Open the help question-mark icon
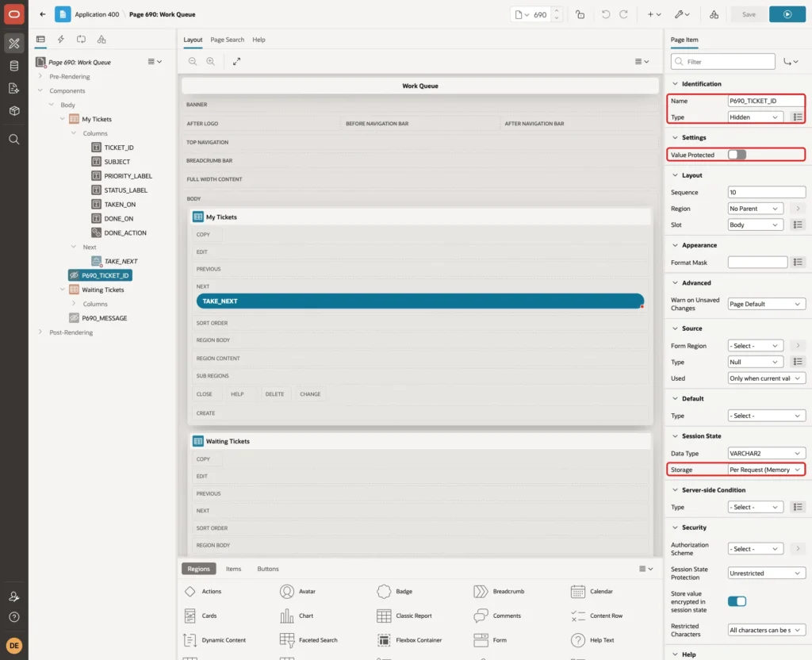Viewport: 812px width, 660px height. 14,617
